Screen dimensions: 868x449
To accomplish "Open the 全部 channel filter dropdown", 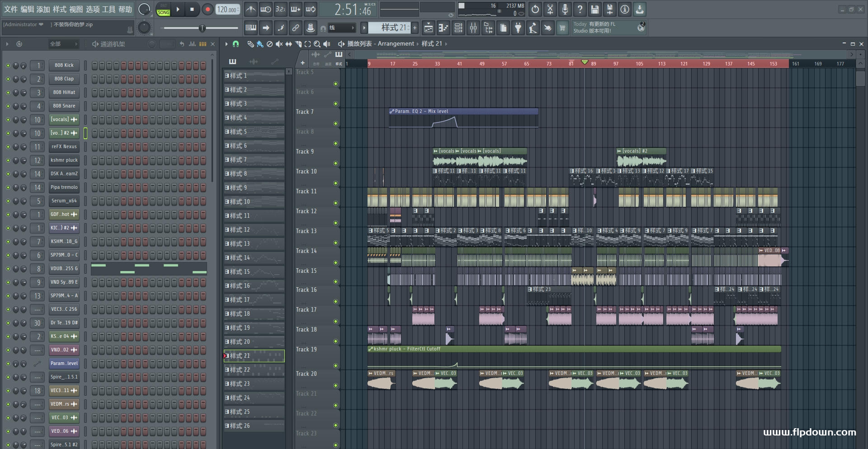I will pyautogui.click(x=63, y=44).
